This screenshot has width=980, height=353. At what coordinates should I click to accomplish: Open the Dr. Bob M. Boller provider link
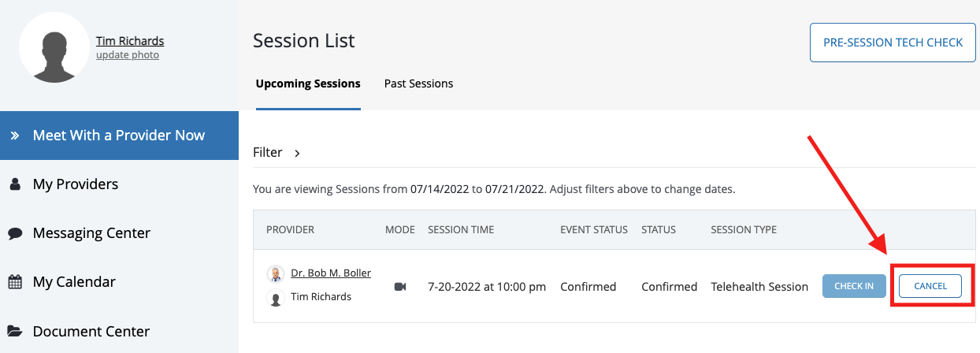(x=331, y=273)
